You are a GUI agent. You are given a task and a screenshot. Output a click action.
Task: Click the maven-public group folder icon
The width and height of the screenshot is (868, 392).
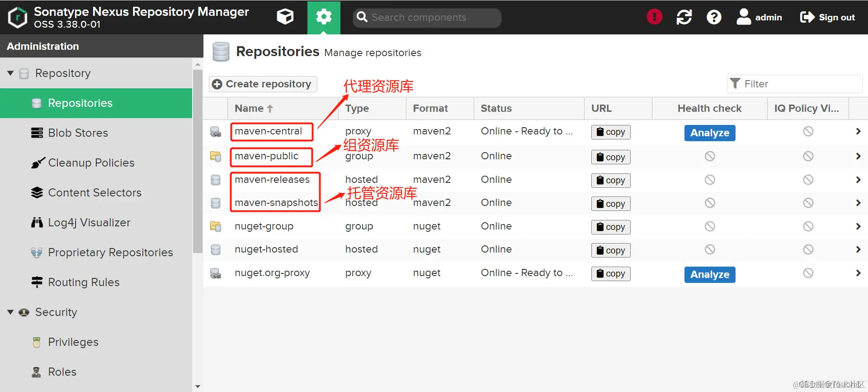tap(216, 156)
